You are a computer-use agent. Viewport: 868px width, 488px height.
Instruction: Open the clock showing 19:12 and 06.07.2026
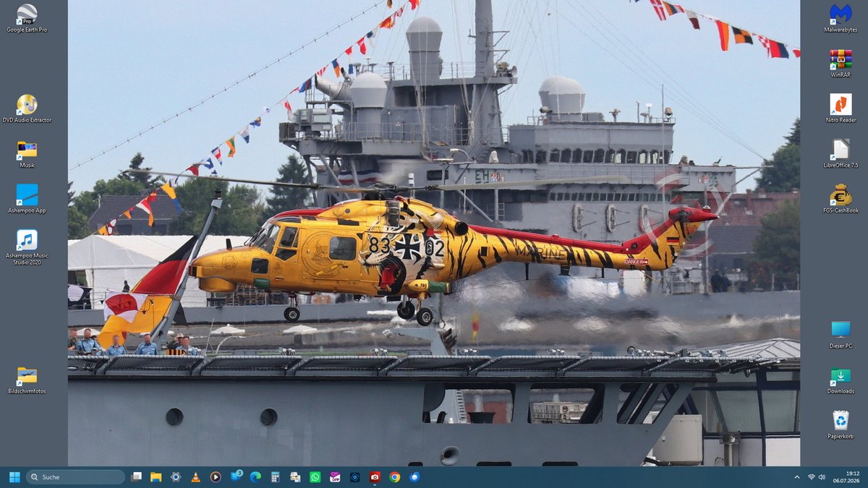pyautogui.click(x=846, y=477)
